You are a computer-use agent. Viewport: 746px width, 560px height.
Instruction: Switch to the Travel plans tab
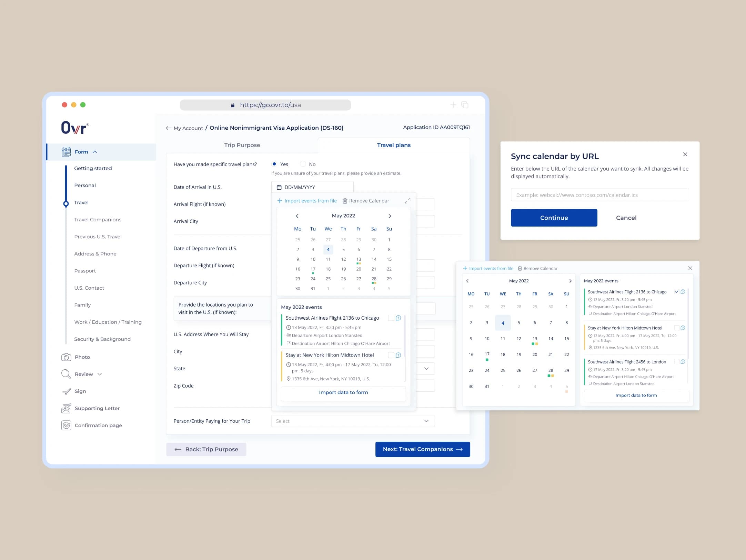(x=394, y=145)
